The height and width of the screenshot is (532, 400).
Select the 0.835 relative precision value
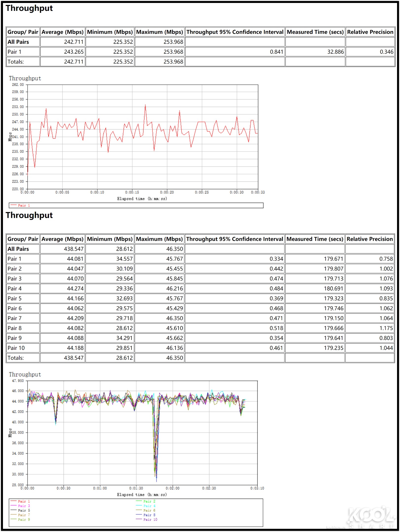[386, 298]
